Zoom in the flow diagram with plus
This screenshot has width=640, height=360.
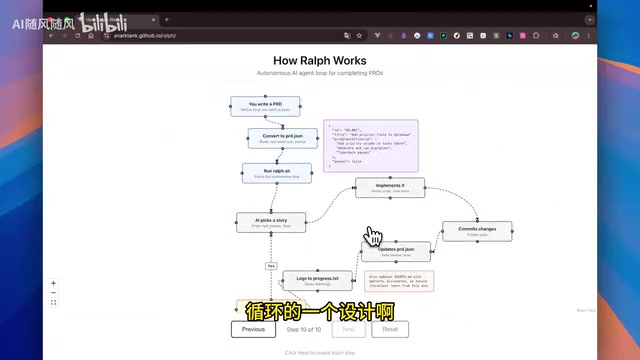point(53,283)
